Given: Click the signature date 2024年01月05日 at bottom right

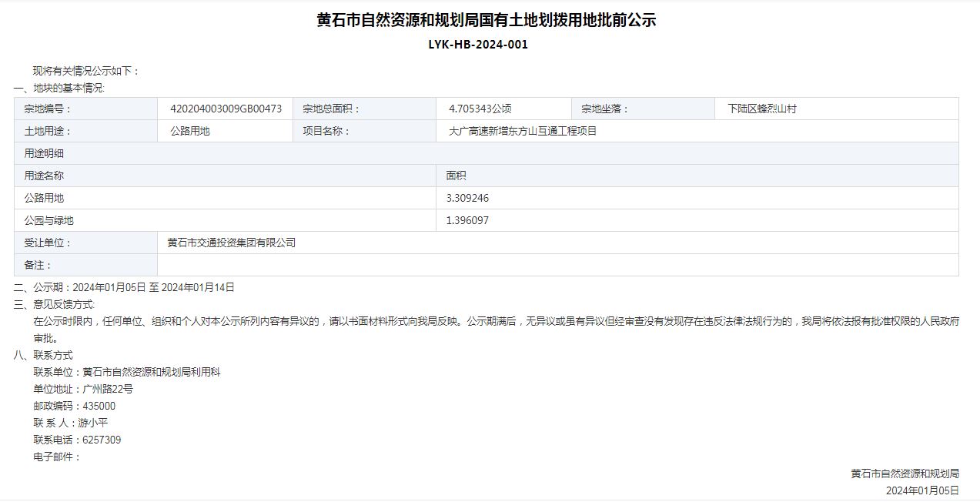Looking at the screenshot, I should 922,490.
